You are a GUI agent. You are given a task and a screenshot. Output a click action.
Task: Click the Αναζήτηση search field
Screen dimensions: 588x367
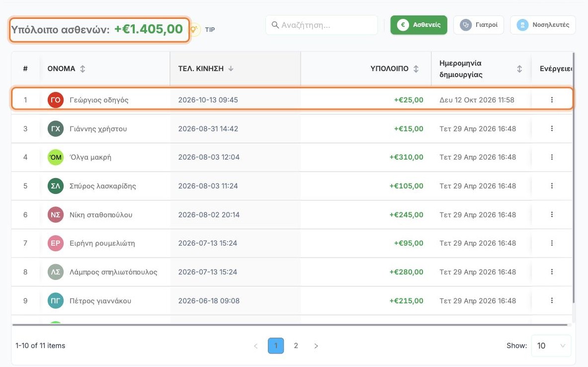click(x=322, y=25)
